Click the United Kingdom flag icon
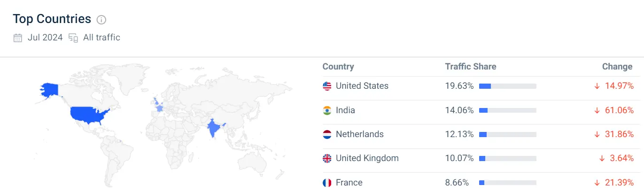 point(327,158)
